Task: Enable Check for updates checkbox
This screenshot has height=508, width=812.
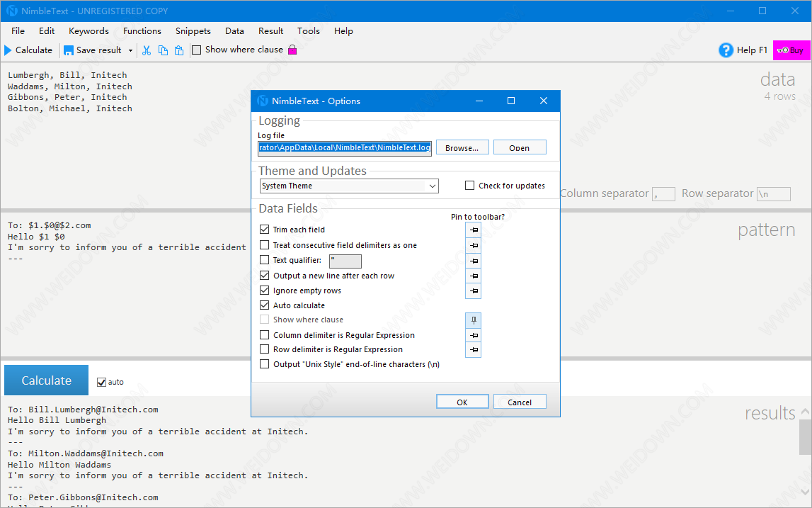Action: coord(469,185)
